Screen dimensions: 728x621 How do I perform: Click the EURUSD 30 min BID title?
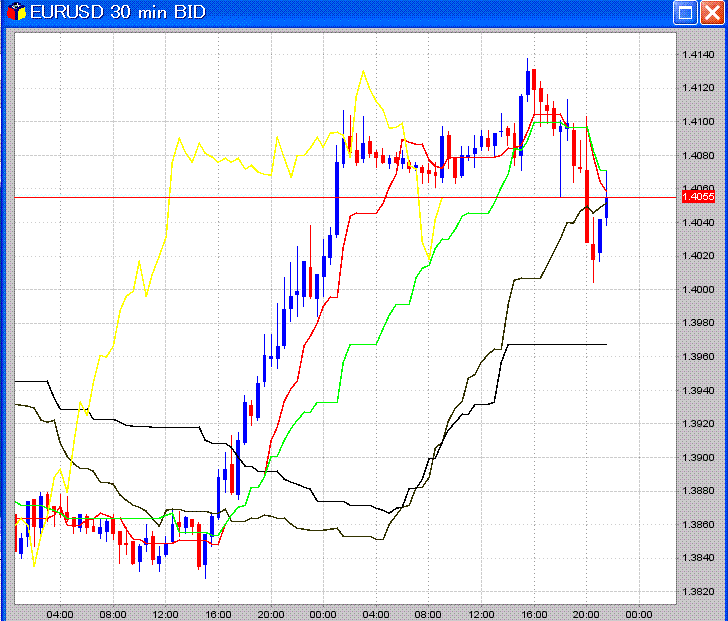click(117, 12)
